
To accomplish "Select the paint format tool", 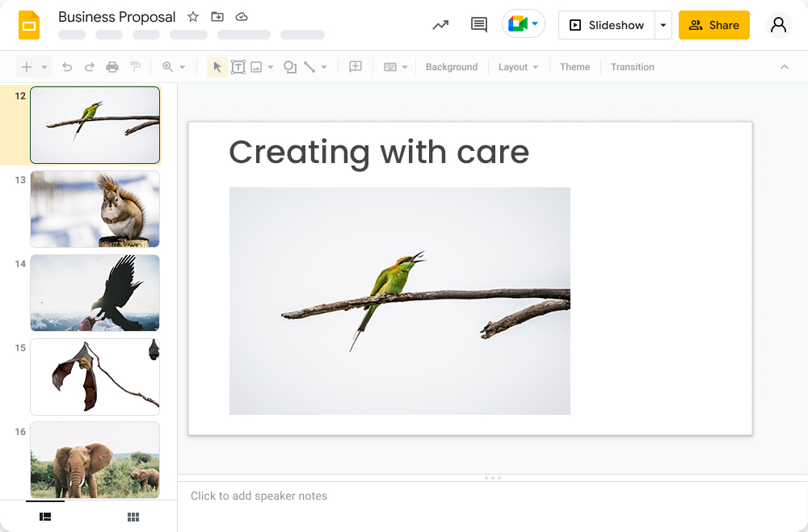I will (x=135, y=67).
